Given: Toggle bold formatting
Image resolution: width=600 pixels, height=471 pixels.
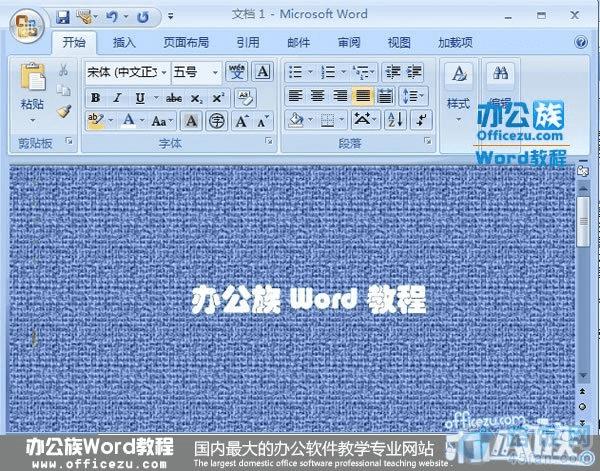Looking at the screenshot, I should (96, 98).
